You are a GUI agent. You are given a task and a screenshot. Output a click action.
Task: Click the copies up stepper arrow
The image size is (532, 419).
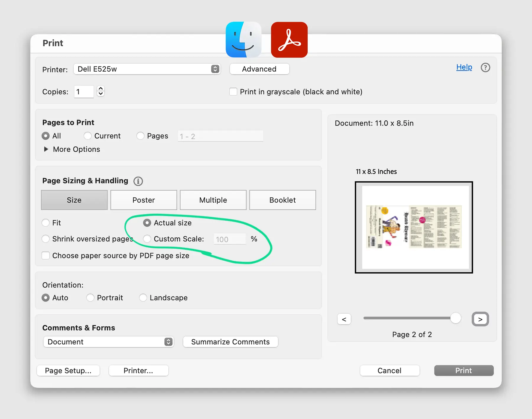(100, 88)
